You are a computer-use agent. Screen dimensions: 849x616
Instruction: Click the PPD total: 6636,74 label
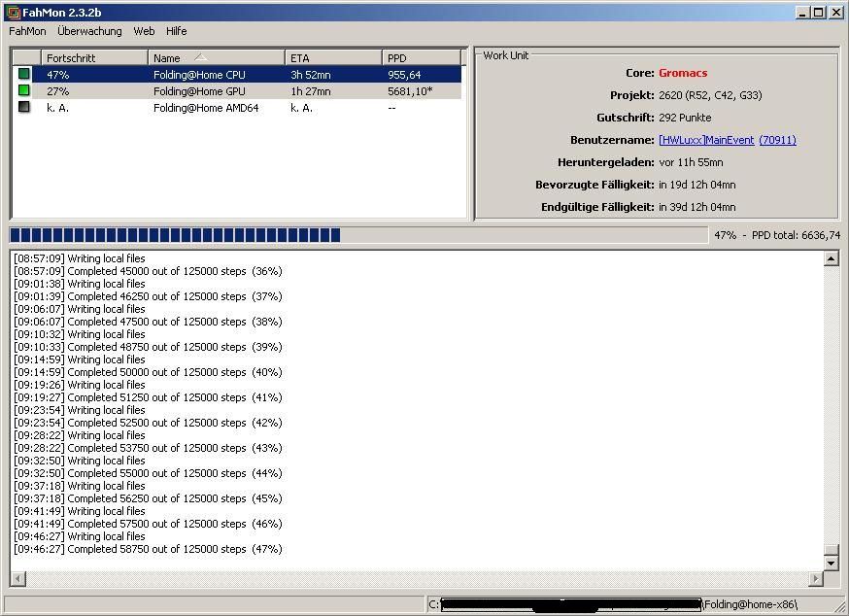796,235
